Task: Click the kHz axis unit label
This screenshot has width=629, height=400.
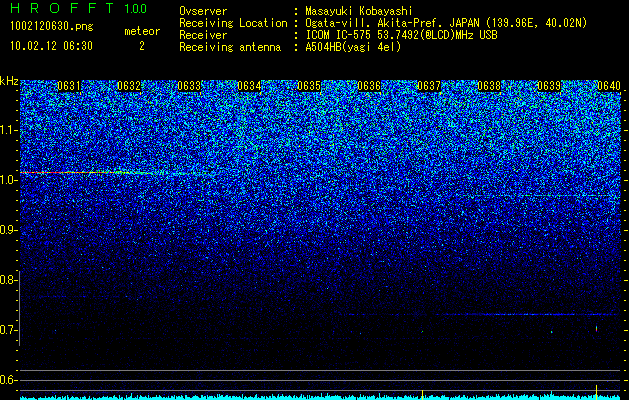Action: click(x=9, y=81)
